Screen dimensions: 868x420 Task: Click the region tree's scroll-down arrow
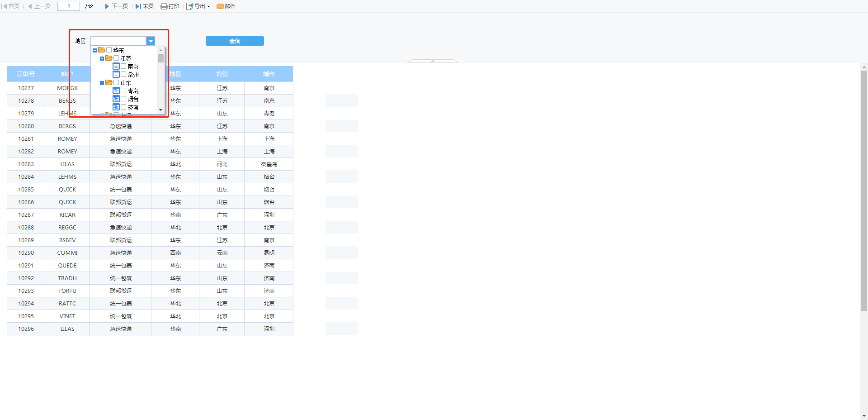point(160,110)
